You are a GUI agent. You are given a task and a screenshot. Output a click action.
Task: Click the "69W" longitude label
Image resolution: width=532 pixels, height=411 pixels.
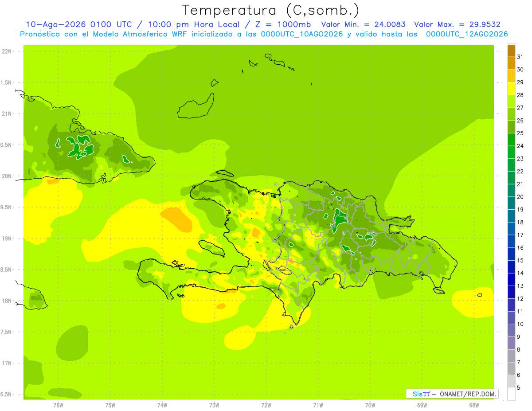point(422,405)
